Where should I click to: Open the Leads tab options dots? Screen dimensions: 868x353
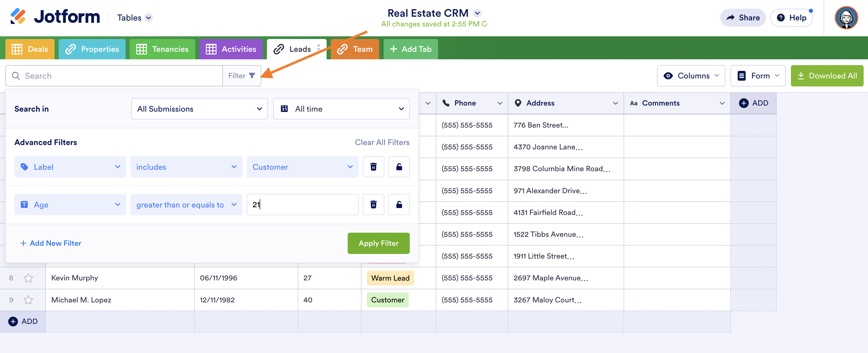[x=318, y=48]
